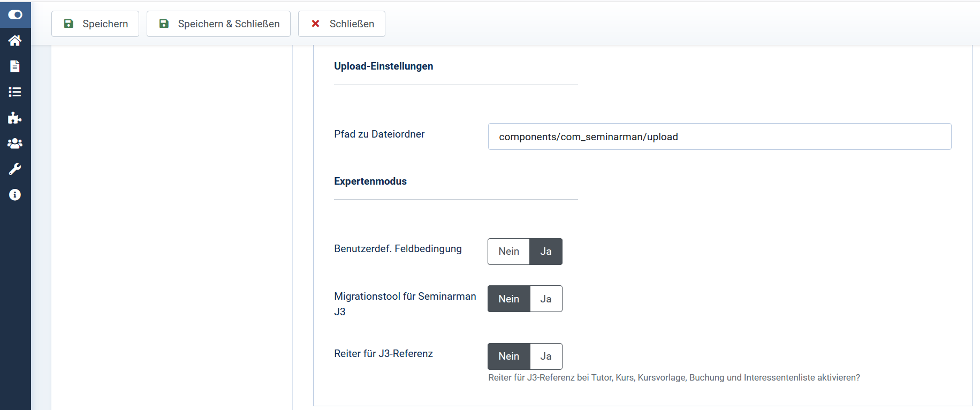The width and height of the screenshot is (980, 410).
Task: Click the puzzle-piece Components icon
Action: pyautogui.click(x=14, y=118)
